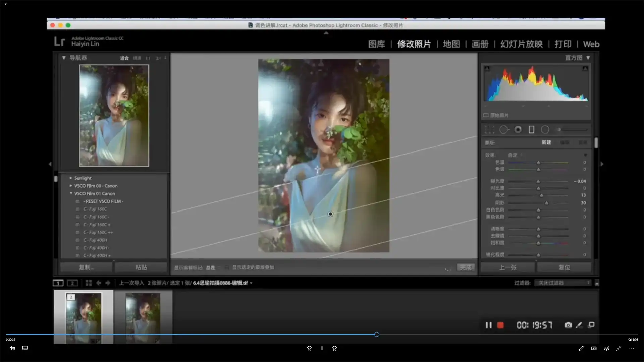The width and height of the screenshot is (644, 362).
Task: Select the Graduated Filter tool
Action: point(532,129)
